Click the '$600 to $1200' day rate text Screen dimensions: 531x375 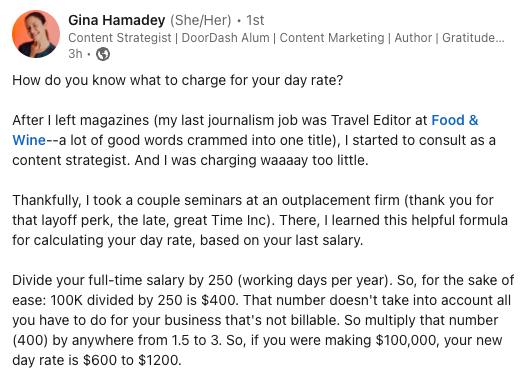click(131, 360)
